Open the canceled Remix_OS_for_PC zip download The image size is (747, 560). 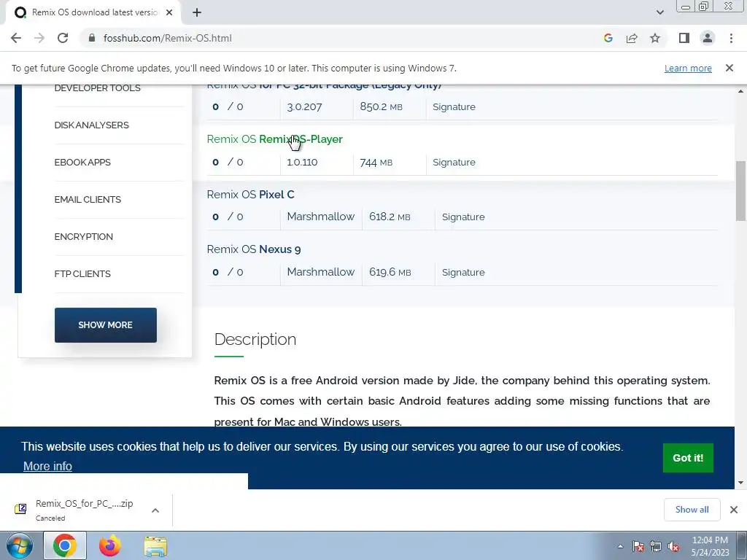click(85, 510)
